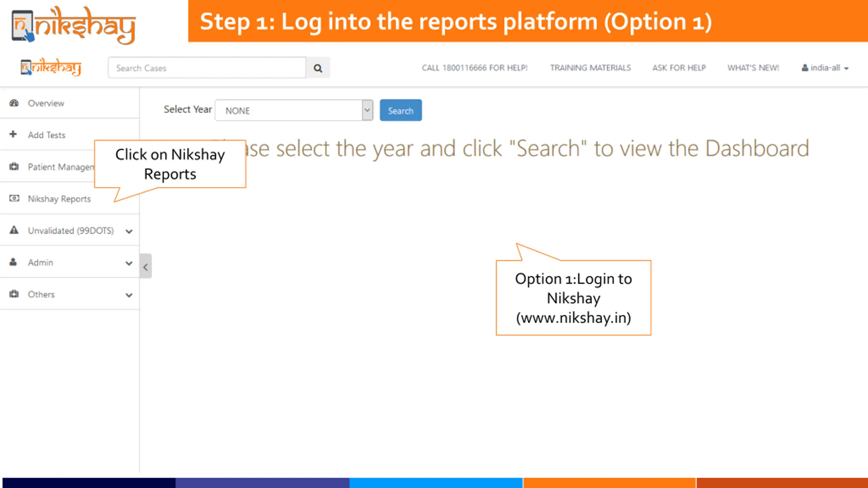
Task: Click the small Nikshay logo in navbar
Action: (x=51, y=67)
